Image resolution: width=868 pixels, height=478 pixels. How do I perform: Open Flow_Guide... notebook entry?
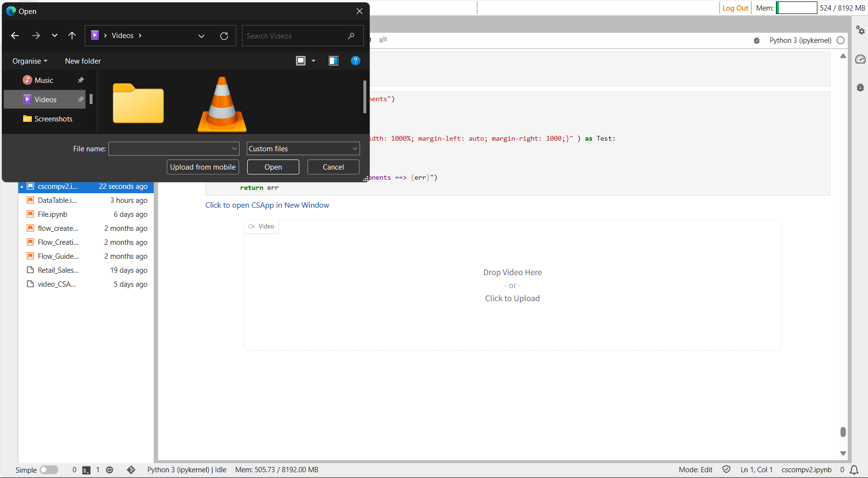pyautogui.click(x=86, y=256)
